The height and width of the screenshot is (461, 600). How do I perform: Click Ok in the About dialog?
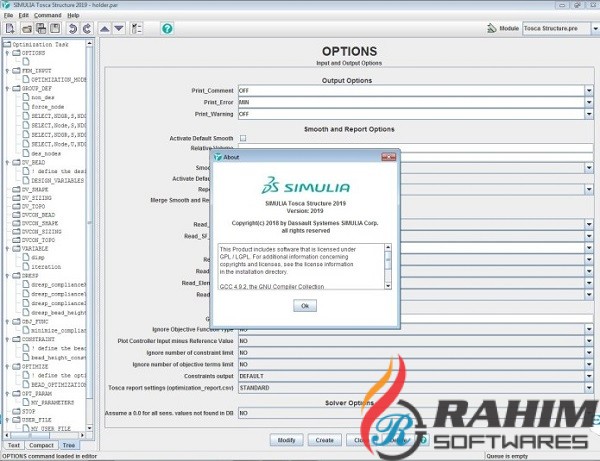click(305, 306)
